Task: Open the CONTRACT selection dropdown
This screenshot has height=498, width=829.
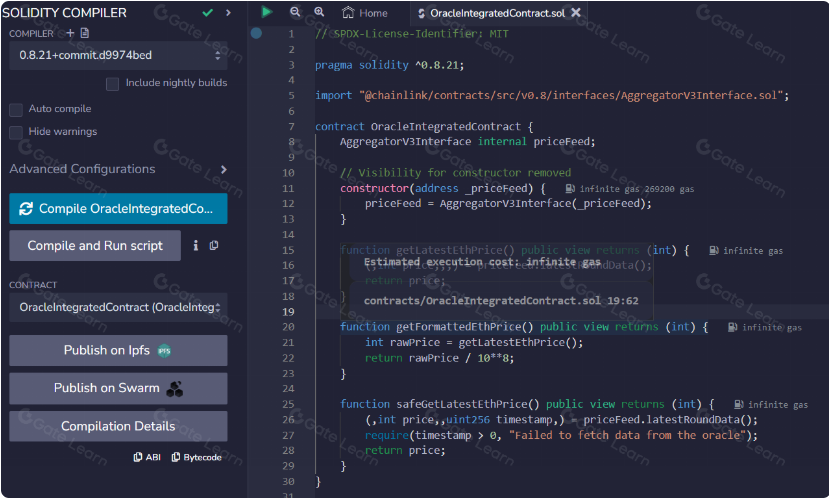Action: [118, 307]
